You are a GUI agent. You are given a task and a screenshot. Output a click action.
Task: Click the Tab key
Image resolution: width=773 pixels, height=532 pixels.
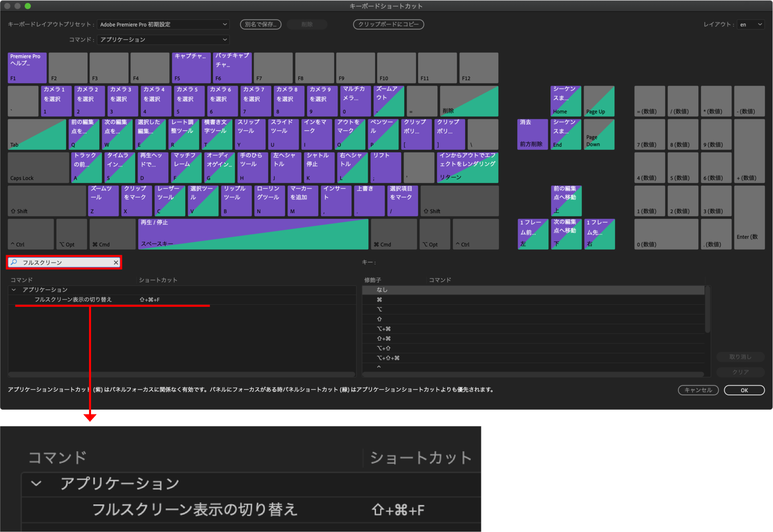[x=37, y=134]
